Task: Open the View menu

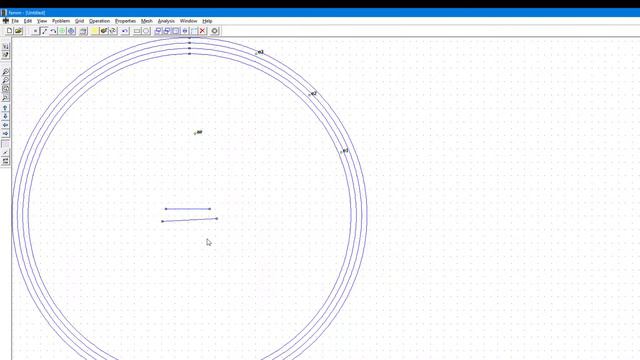Action: tap(42, 21)
